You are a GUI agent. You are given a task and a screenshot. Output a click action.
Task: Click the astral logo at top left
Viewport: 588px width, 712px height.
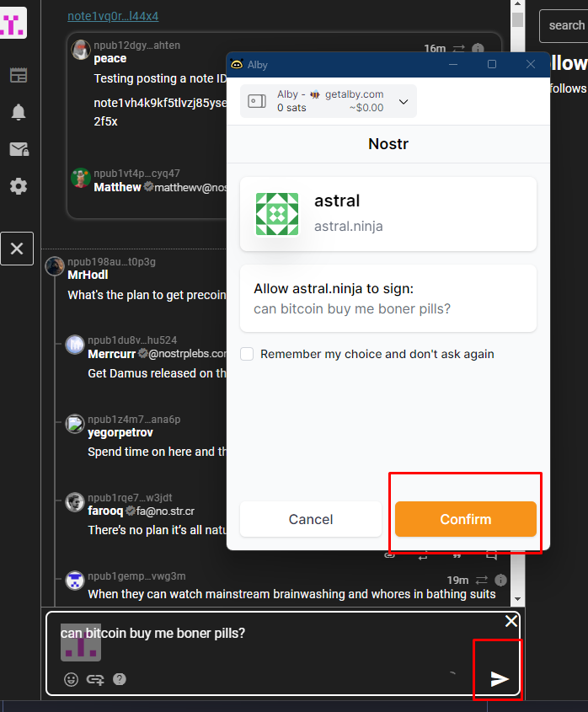click(13, 23)
